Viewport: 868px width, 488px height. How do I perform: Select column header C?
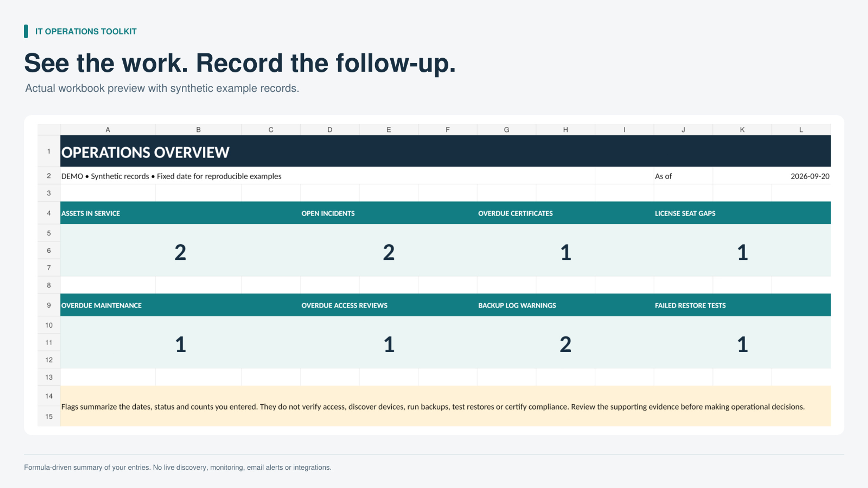271,129
